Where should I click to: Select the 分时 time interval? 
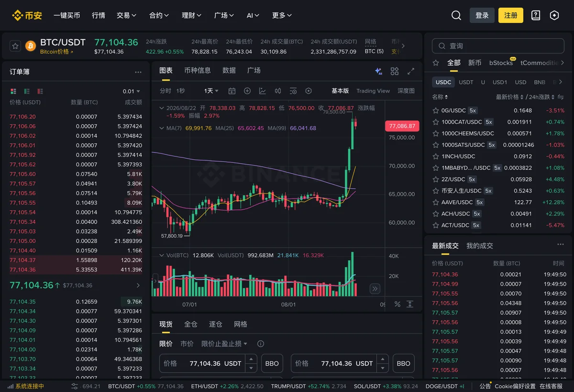click(x=165, y=91)
